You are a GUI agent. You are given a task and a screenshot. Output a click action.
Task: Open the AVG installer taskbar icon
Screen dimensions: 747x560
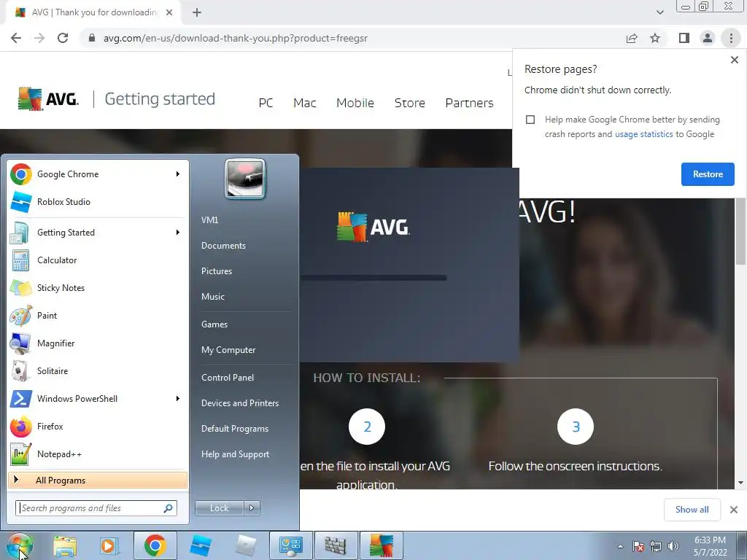click(381, 545)
